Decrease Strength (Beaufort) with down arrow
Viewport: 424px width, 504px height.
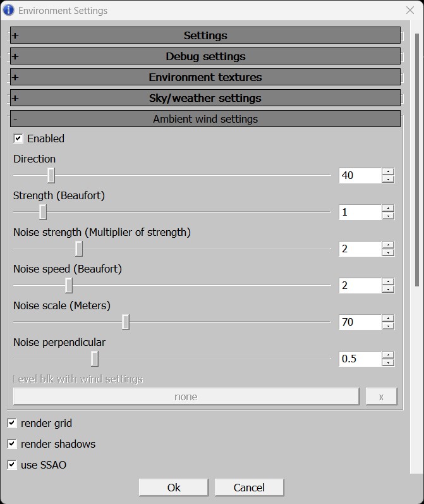pos(388,216)
